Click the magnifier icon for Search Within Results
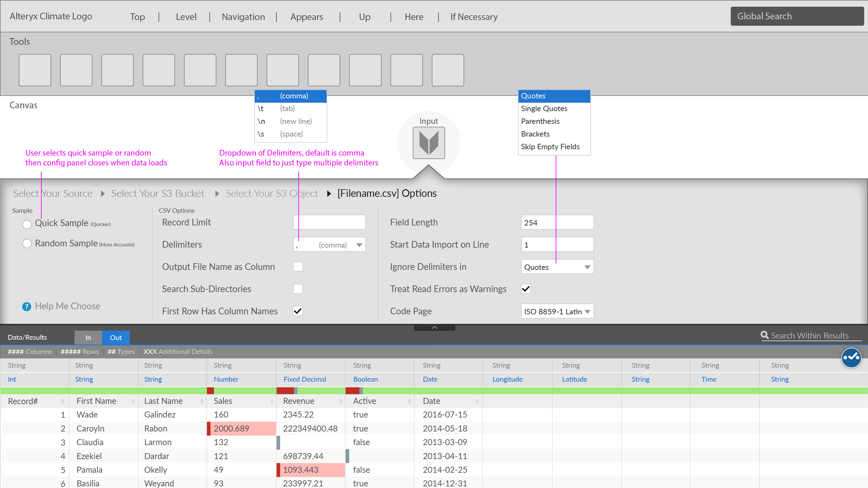This screenshot has width=868, height=488. click(764, 335)
